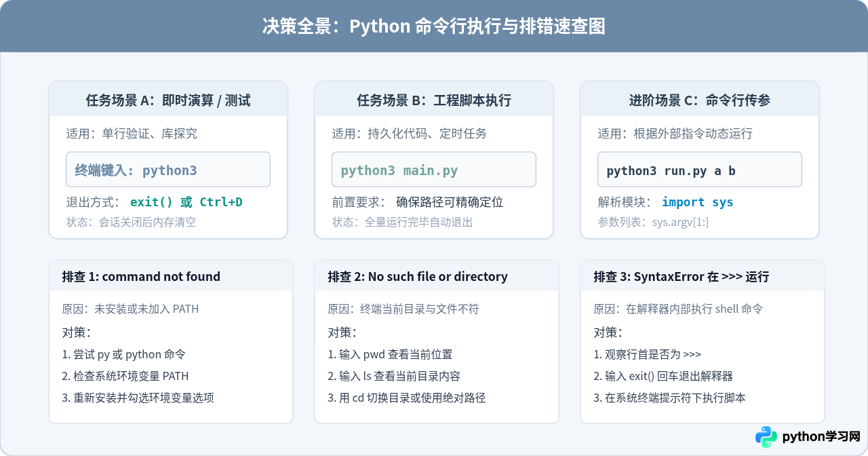Click the text '参数列表:sys.argv[1:]'
This screenshot has height=456, width=868.
tap(653, 222)
